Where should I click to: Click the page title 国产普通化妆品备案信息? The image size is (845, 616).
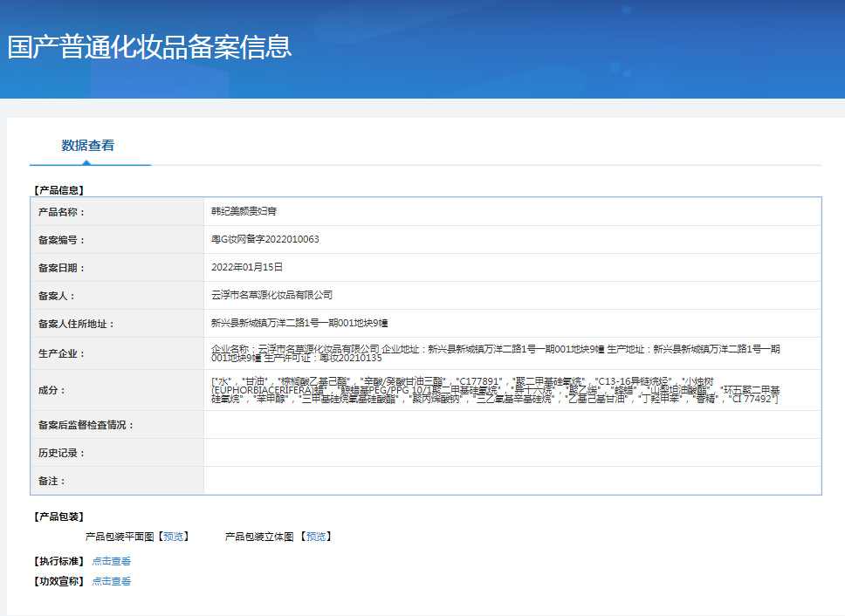pyautogui.click(x=149, y=47)
